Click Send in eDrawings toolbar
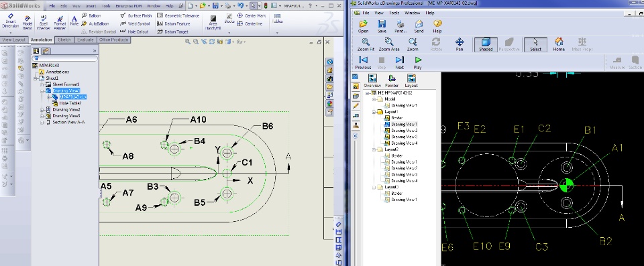The image size is (644, 266). (x=419, y=27)
